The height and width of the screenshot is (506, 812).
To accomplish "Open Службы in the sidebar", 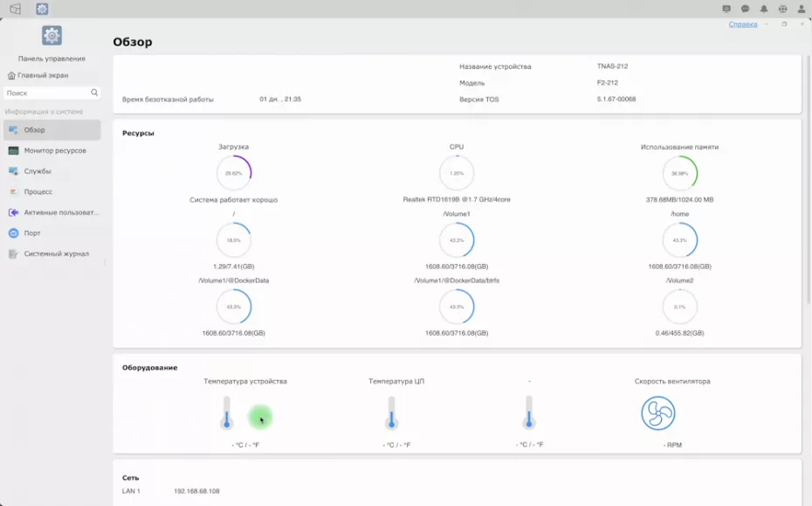I will point(38,171).
